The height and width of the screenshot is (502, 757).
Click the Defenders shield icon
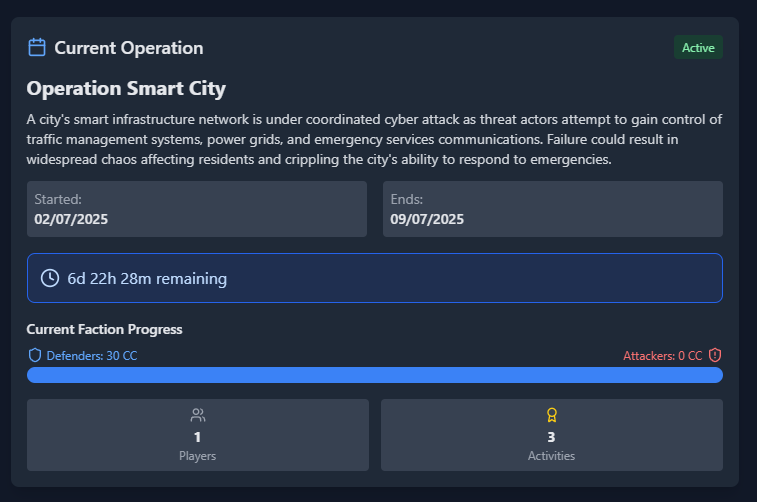[35, 355]
